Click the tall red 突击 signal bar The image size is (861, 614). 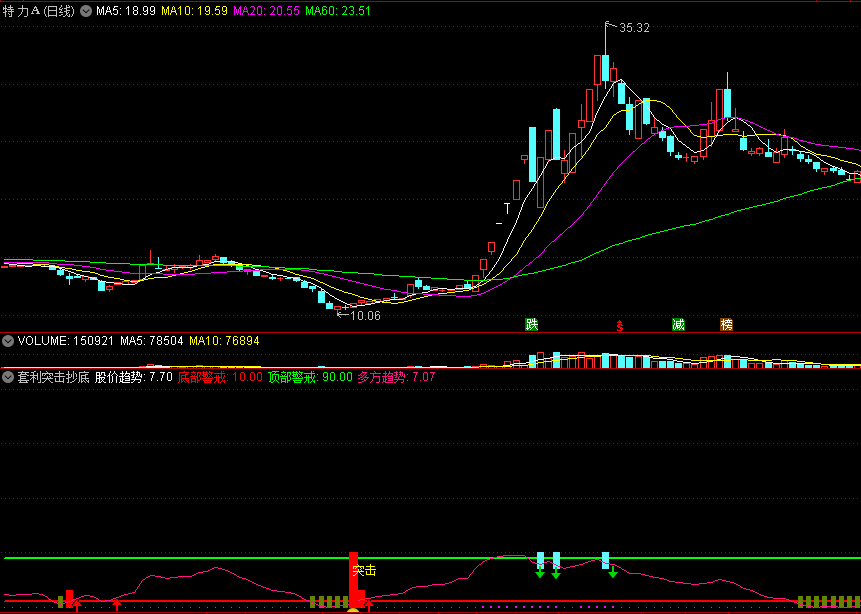353,580
